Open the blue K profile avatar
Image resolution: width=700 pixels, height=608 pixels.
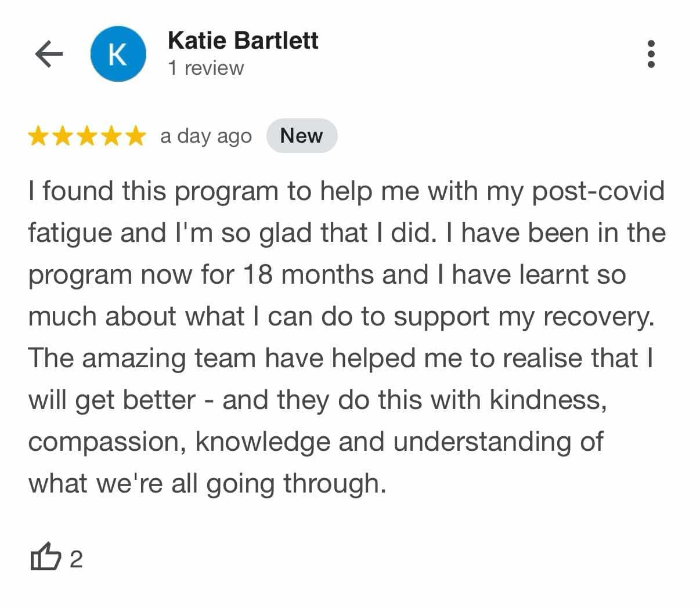click(118, 54)
